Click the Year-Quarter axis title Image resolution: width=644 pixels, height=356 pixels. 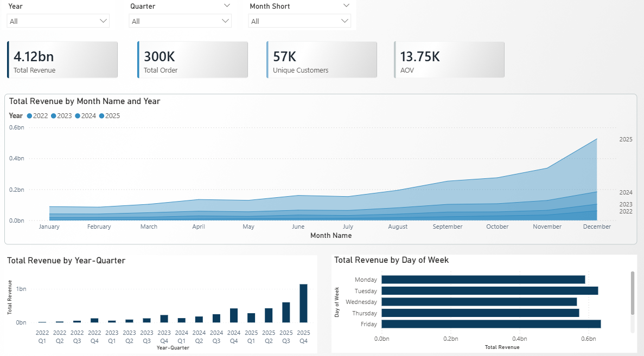point(173,348)
